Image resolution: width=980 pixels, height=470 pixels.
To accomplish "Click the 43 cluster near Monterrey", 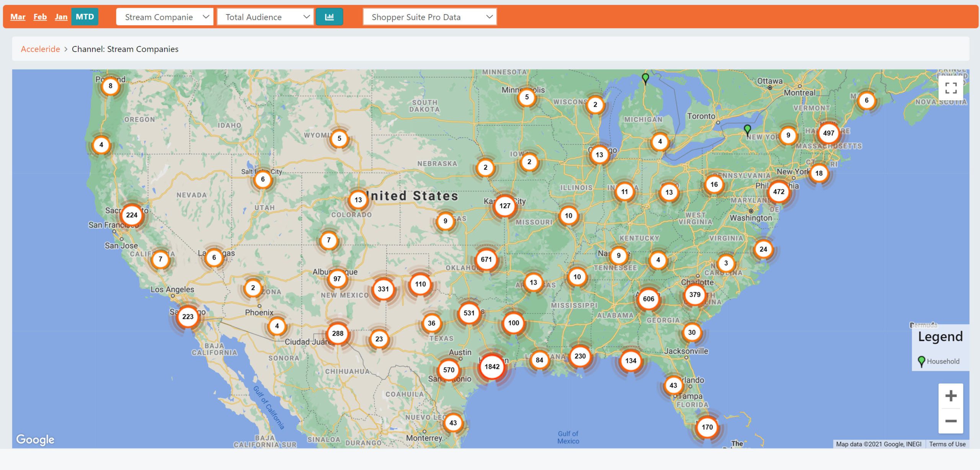I will [x=453, y=423].
